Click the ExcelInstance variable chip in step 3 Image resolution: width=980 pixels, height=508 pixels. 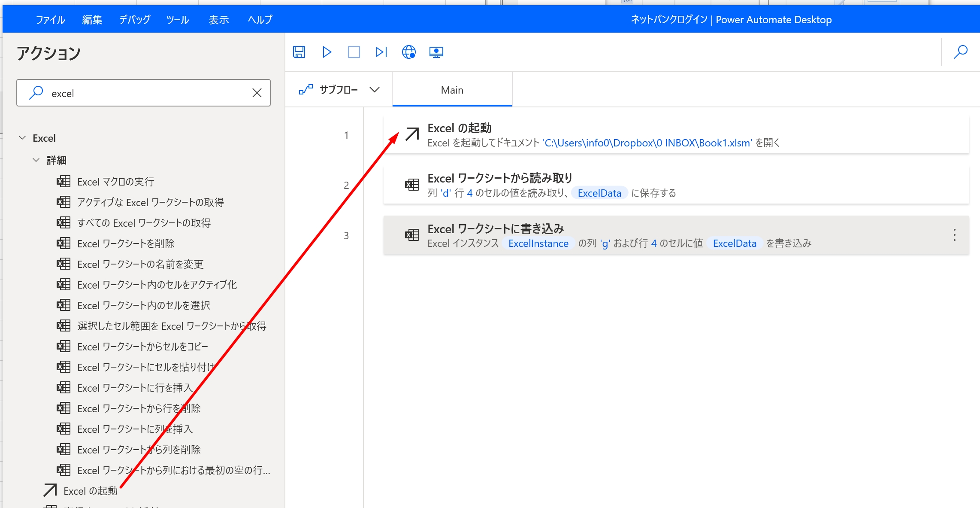(538, 243)
